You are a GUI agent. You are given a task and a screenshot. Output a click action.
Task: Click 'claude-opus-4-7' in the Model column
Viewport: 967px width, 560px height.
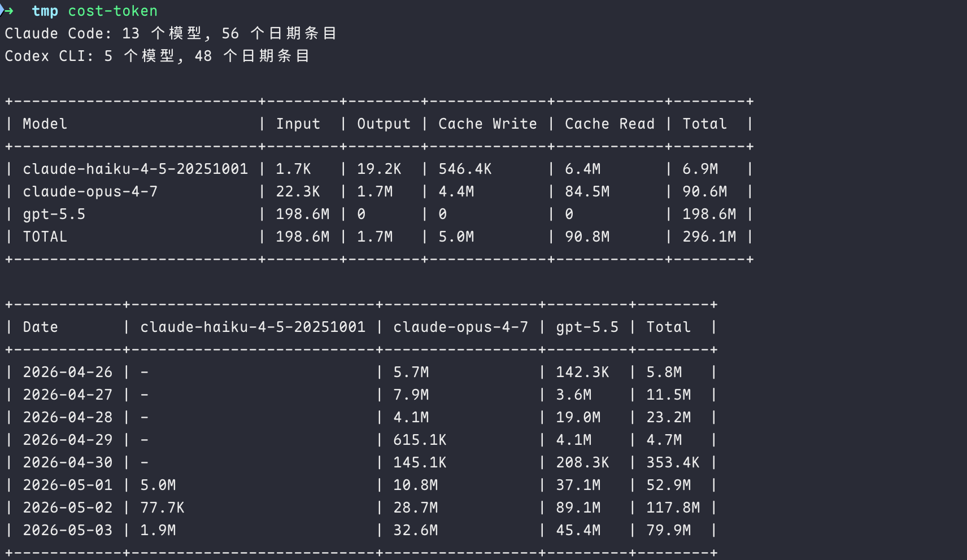point(90,191)
